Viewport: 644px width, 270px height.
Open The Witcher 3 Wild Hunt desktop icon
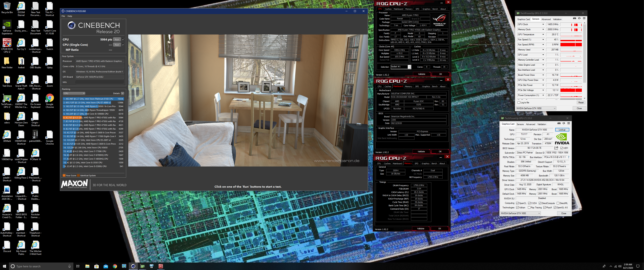click(36, 248)
